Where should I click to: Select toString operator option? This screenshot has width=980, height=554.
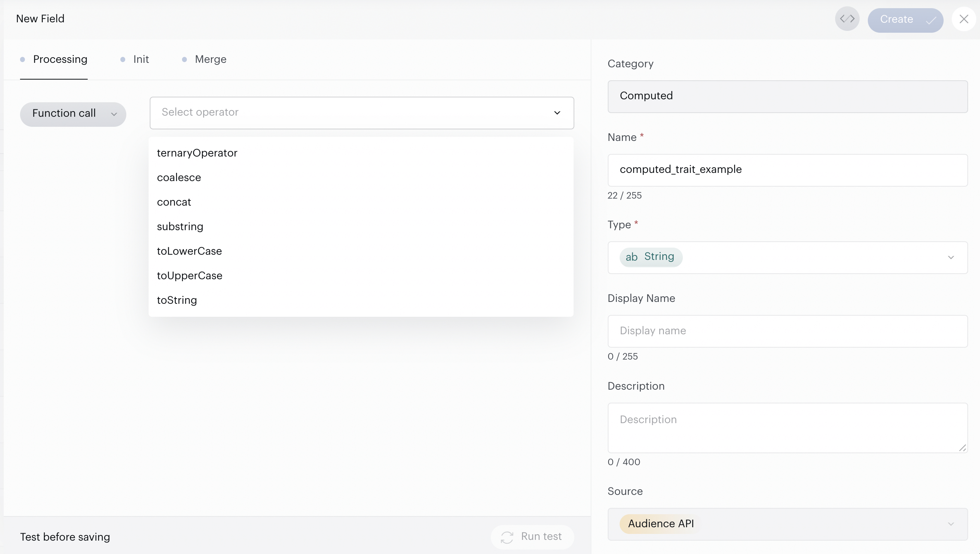pyautogui.click(x=361, y=300)
